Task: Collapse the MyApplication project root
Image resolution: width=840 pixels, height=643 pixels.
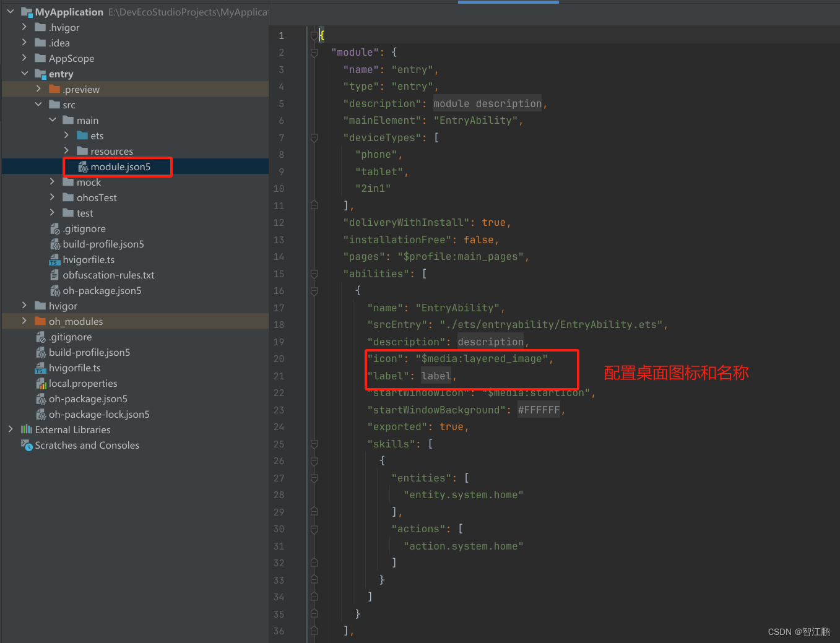Action: pyautogui.click(x=11, y=11)
